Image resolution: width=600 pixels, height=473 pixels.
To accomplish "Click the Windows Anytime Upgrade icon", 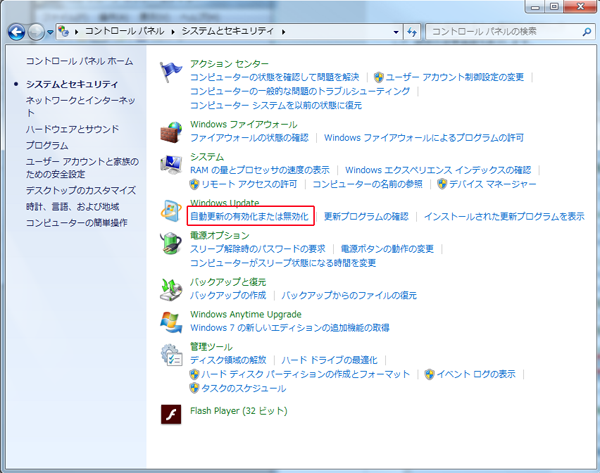I will (x=171, y=321).
